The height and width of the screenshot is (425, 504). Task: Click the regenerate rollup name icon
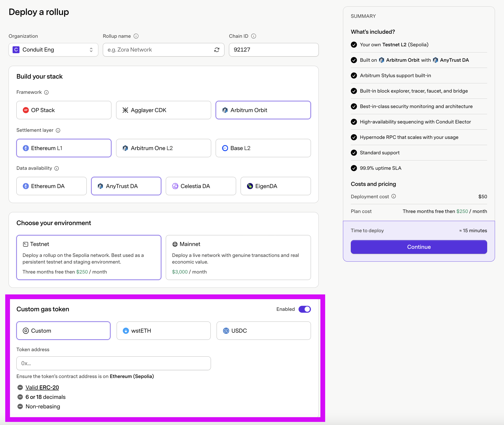coord(216,50)
